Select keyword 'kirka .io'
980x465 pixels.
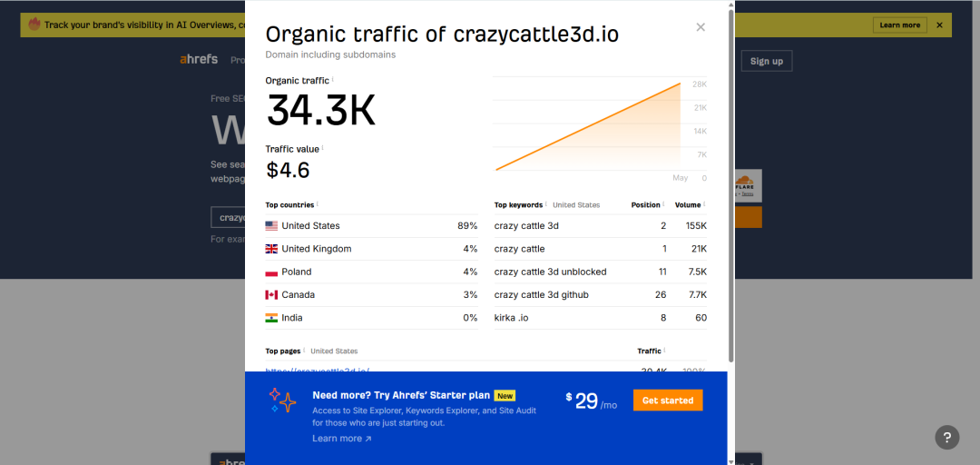coord(511,318)
